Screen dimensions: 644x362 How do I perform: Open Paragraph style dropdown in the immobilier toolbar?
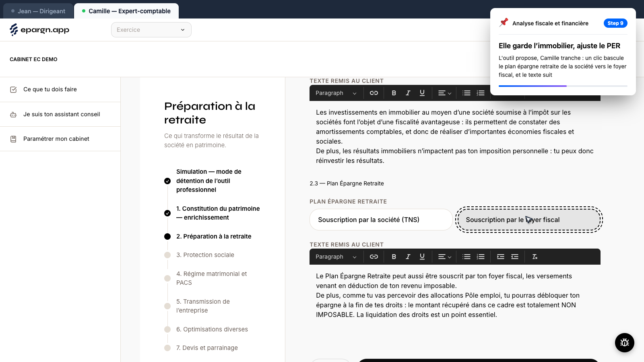pyautogui.click(x=336, y=93)
